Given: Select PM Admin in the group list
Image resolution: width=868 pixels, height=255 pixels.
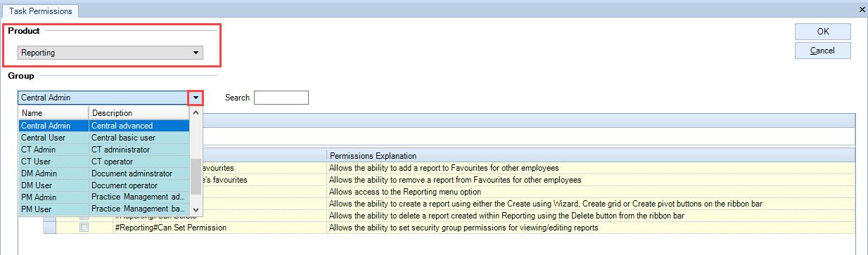Looking at the screenshot, I should (104, 197).
